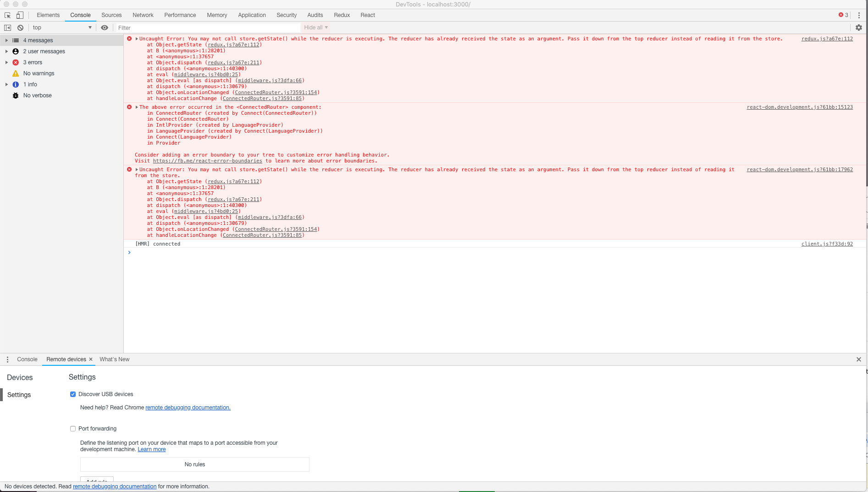This screenshot has height=492, width=868.
Task: Expand the first Uncaught Error stack trace
Action: [136, 39]
